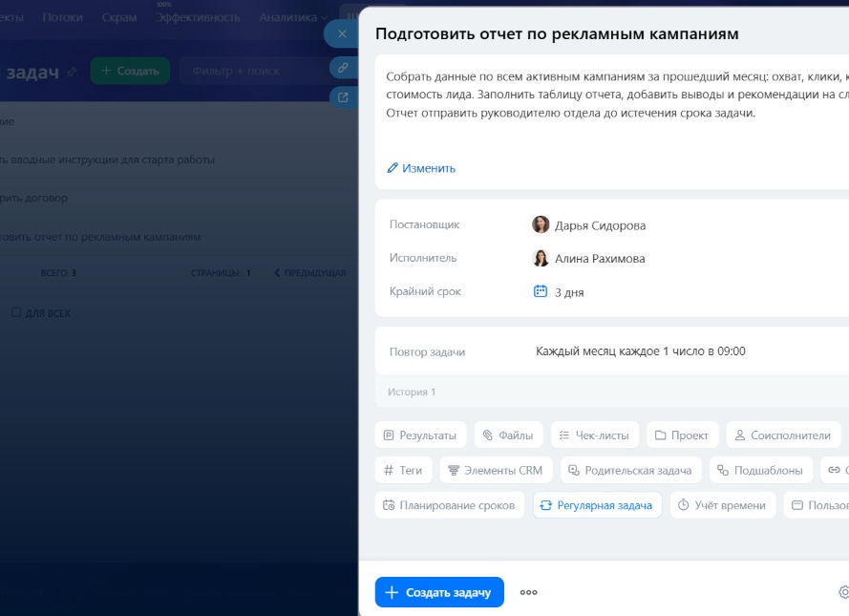Open task row ending with договор
849x616 pixels.
33,198
